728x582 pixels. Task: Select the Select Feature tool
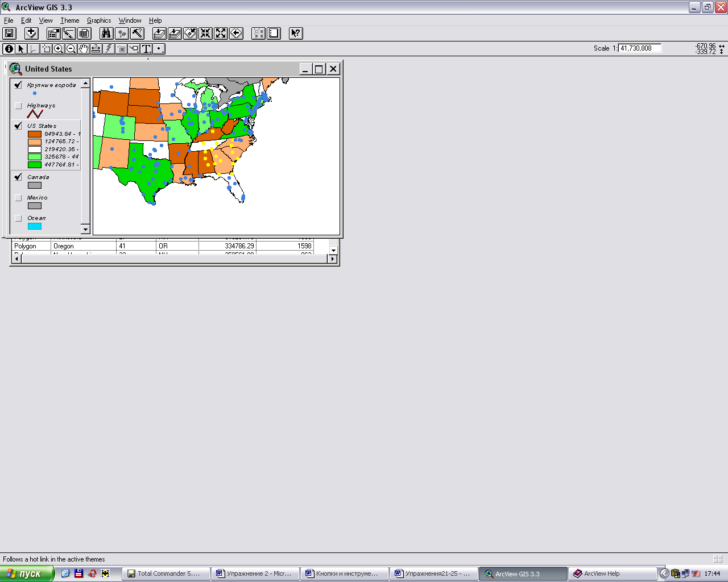pos(46,49)
